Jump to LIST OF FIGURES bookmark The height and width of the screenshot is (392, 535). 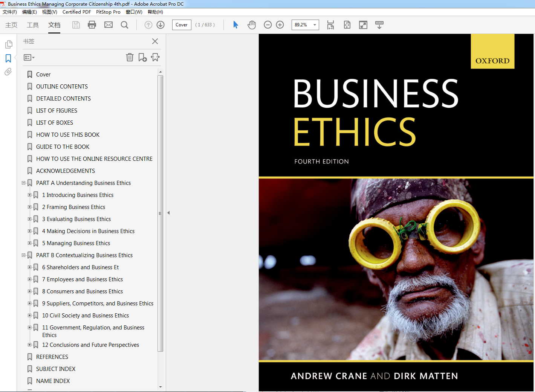click(x=57, y=111)
